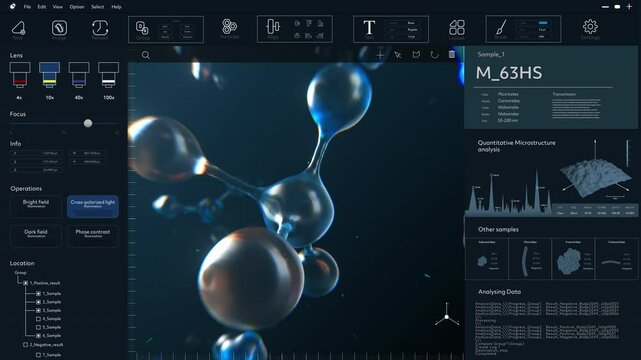Image resolution: width=641 pixels, height=360 pixels.
Task: Uncheck the 3_Sample checkbox
Action: pos(38,311)
